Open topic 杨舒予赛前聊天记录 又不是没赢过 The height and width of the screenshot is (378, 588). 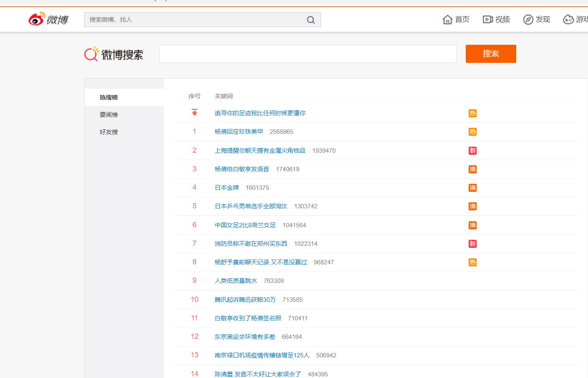261,262
